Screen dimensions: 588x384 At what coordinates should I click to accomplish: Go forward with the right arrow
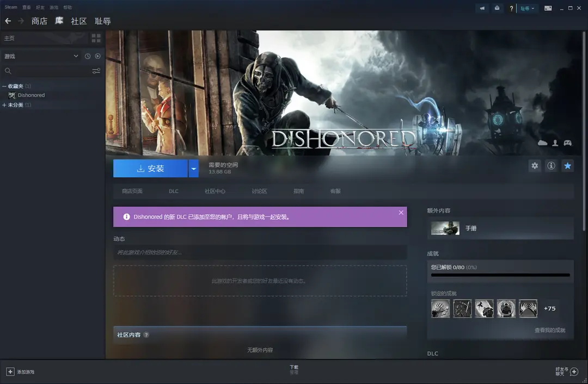tap(21, 21)
